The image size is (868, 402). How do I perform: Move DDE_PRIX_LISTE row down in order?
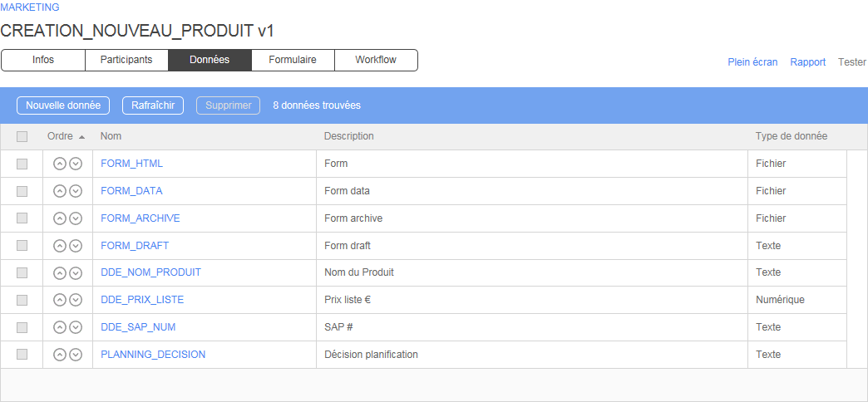point(76,300)
